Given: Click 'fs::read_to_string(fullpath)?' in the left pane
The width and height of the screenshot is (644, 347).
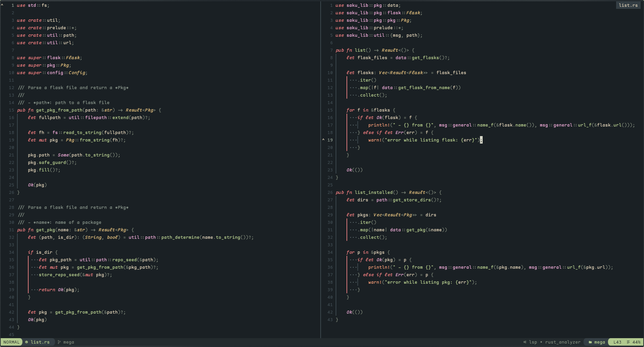Looking at the screenshot, I should (x=92, y=132).
